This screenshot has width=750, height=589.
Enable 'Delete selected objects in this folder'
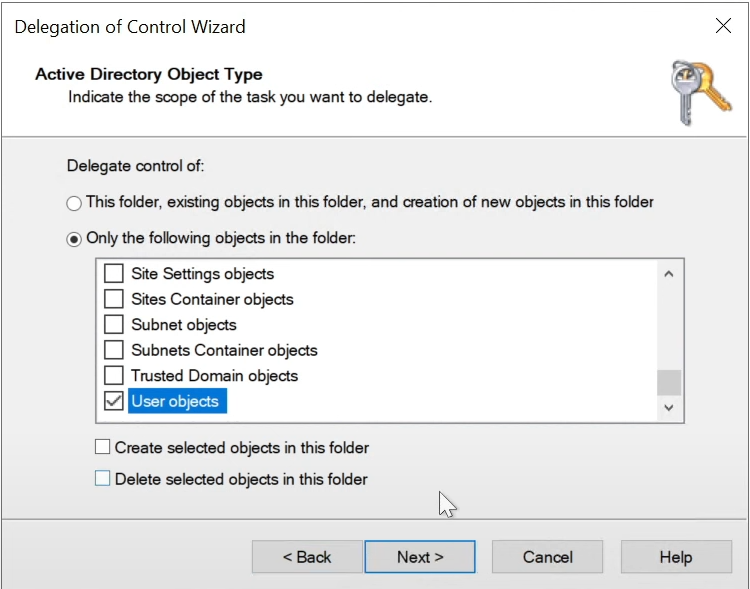pyautogui.click(x=102, y=478)
